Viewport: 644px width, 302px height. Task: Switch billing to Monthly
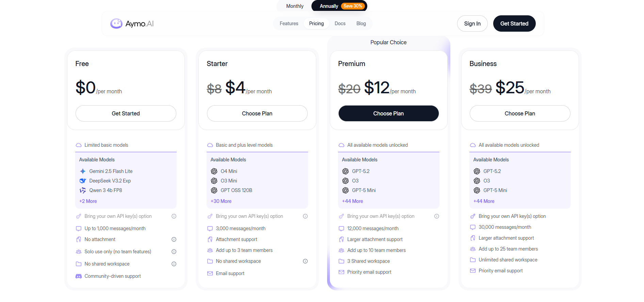coord(294,6)
